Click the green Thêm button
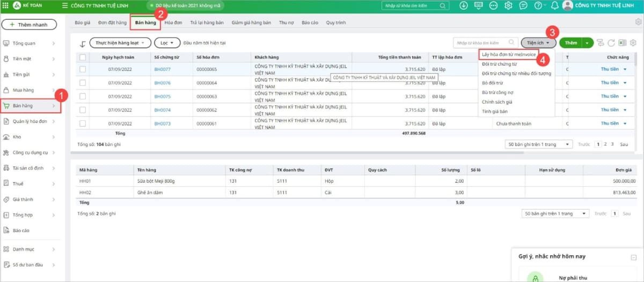This screenshot has width=644, height=282. point(571,42)
